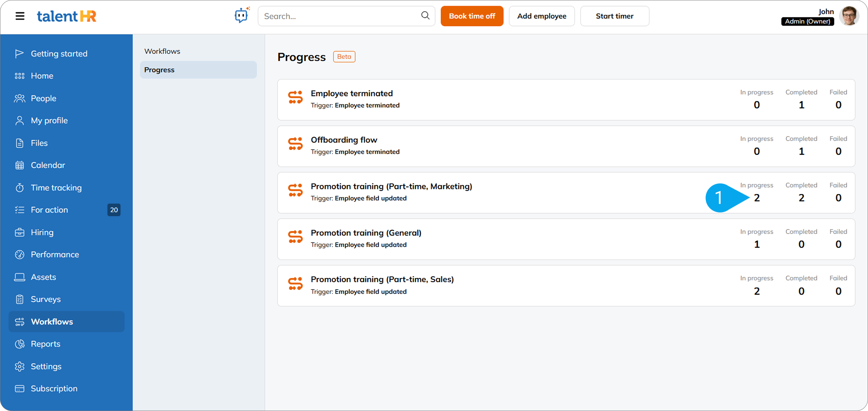Click the My profile person icon

pyautogui.click(x=19, y=121)
